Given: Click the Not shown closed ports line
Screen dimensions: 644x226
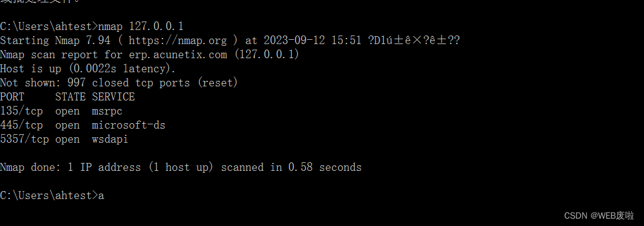Looking at the screenshot, I should click(119, 83).
